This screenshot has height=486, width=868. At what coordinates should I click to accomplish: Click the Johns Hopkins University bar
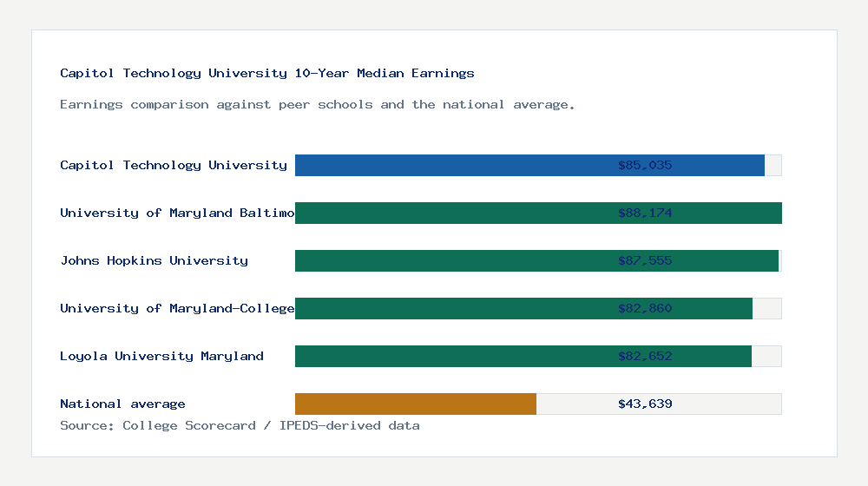[x=536, y=260]
